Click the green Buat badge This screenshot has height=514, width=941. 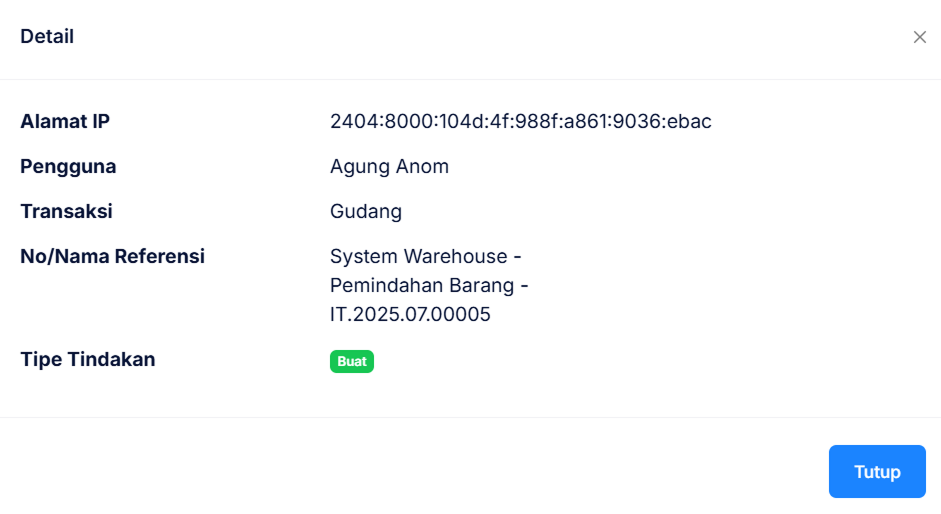352,361
